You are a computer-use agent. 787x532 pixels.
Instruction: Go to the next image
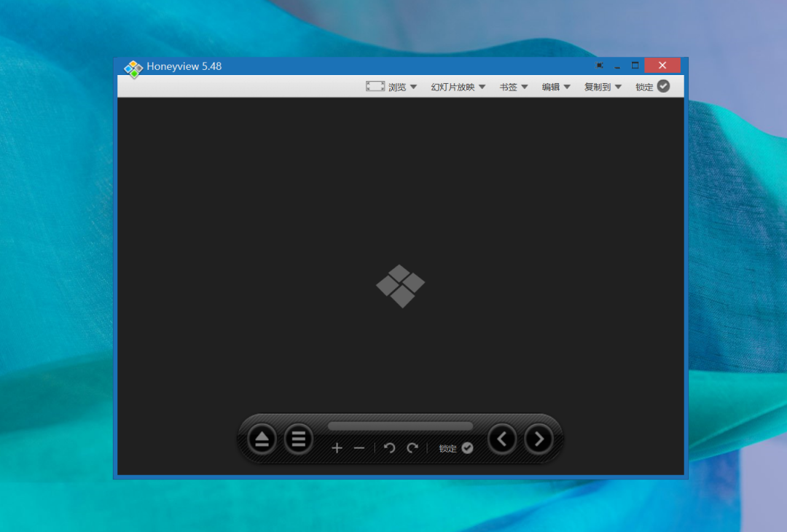click(539, 439)
